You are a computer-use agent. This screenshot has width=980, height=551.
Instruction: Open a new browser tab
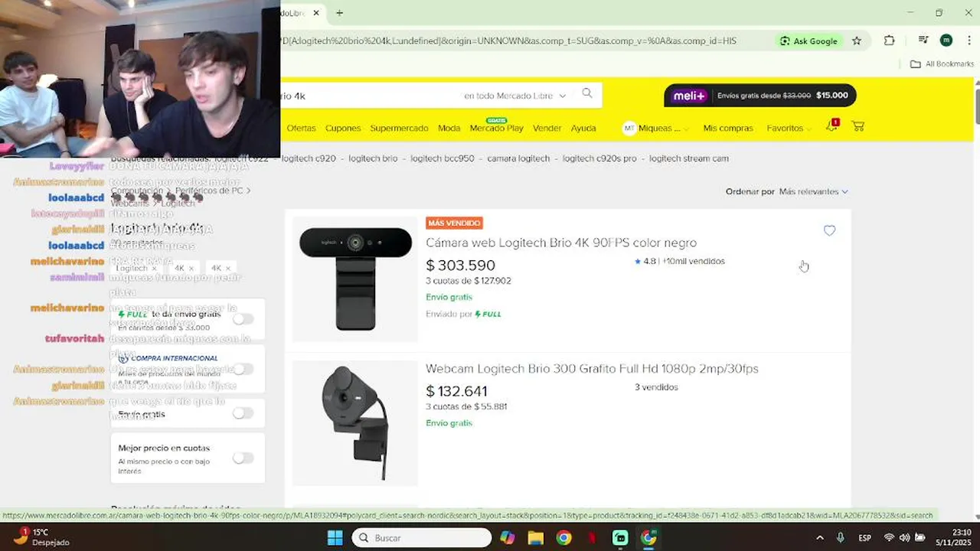(339, 13)
